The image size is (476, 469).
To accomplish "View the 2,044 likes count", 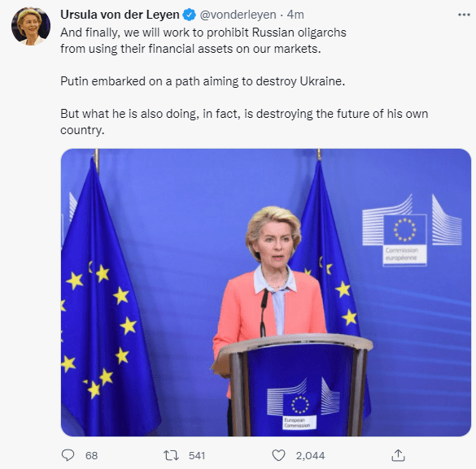I will point(310,455).
